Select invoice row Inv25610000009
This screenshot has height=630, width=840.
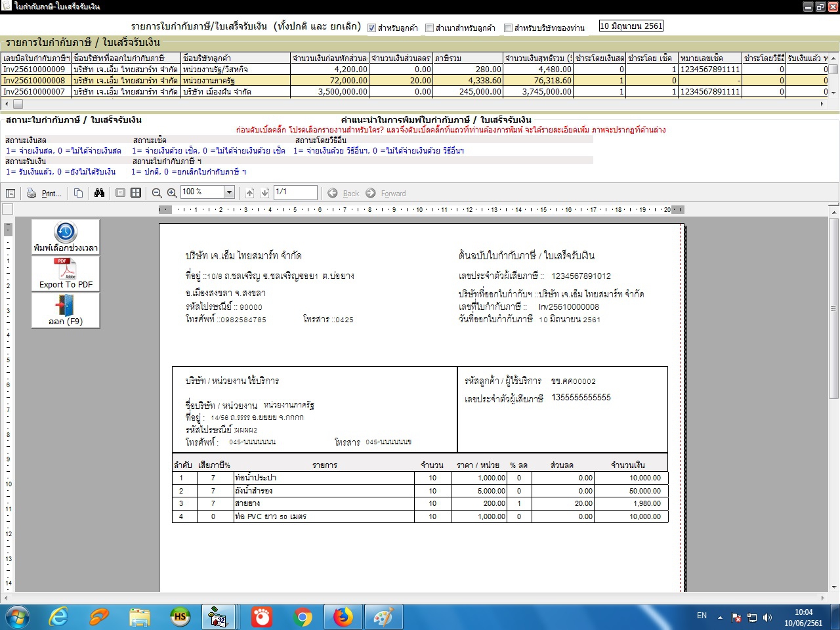(x=415, y=69)
